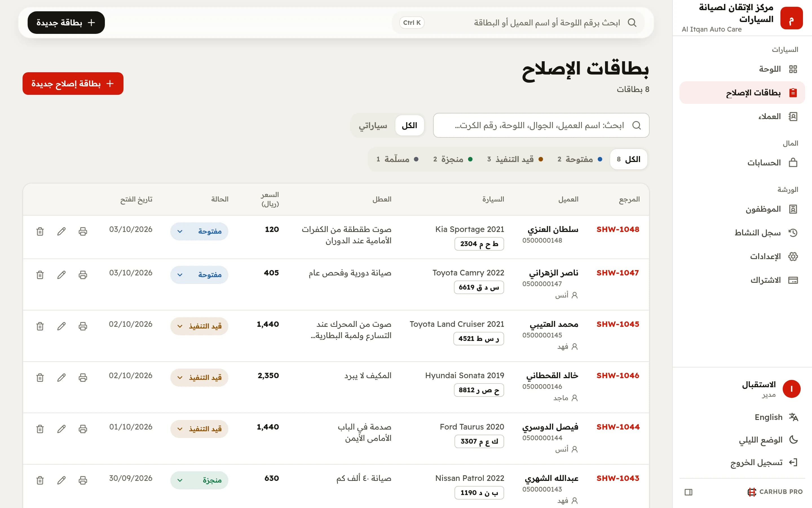Print repair card SHW-1048
Image resolution: width=812 pixels, height=508 pixels.
pyautogui.click(x=83, y=231)
